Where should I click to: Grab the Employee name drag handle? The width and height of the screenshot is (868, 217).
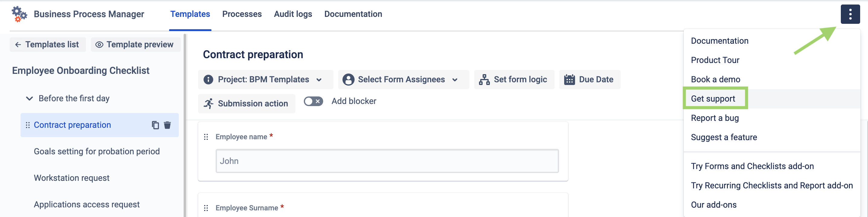(x=206, y=137)
